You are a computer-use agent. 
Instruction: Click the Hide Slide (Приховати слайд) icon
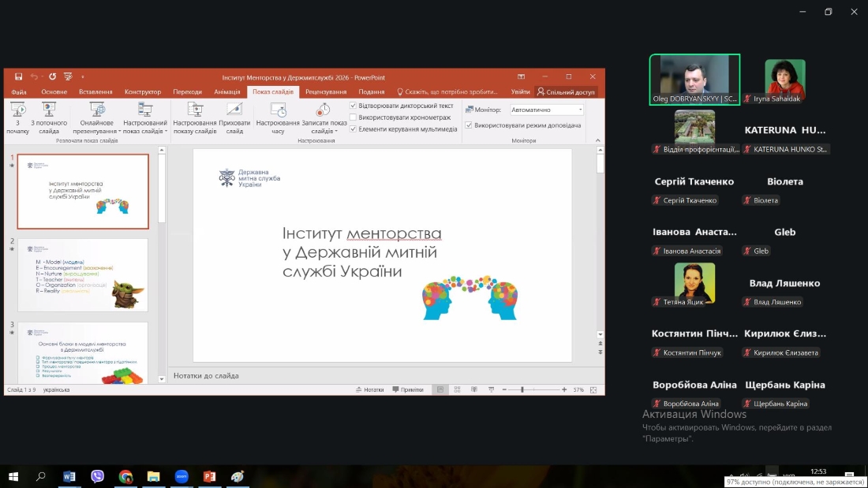coord(234,110)
